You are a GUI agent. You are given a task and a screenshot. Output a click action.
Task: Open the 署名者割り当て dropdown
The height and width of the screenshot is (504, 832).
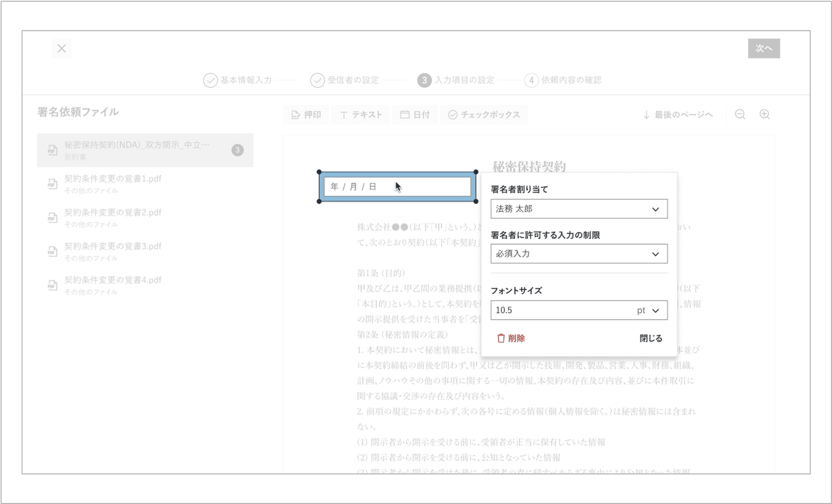579,209
